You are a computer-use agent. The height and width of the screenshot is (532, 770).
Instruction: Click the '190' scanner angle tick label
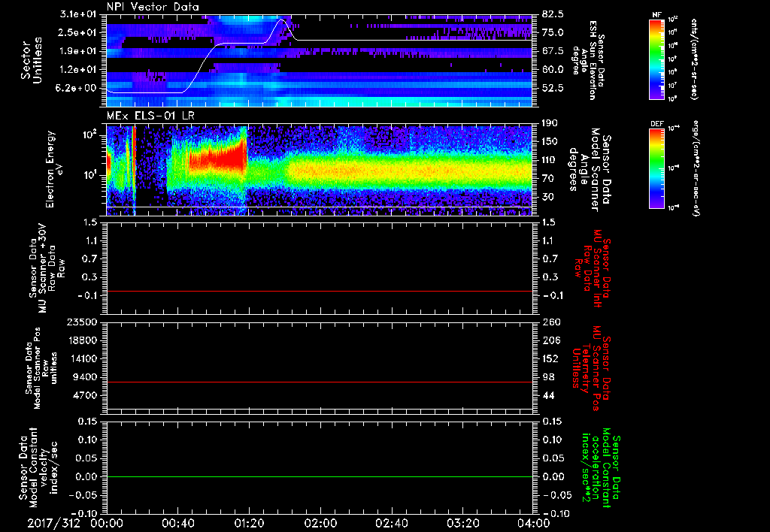coord(550,123)
